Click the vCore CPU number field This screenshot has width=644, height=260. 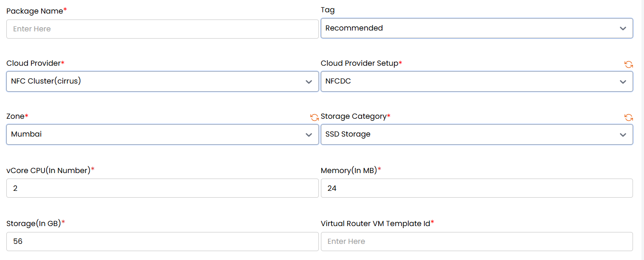click(162, 188)
